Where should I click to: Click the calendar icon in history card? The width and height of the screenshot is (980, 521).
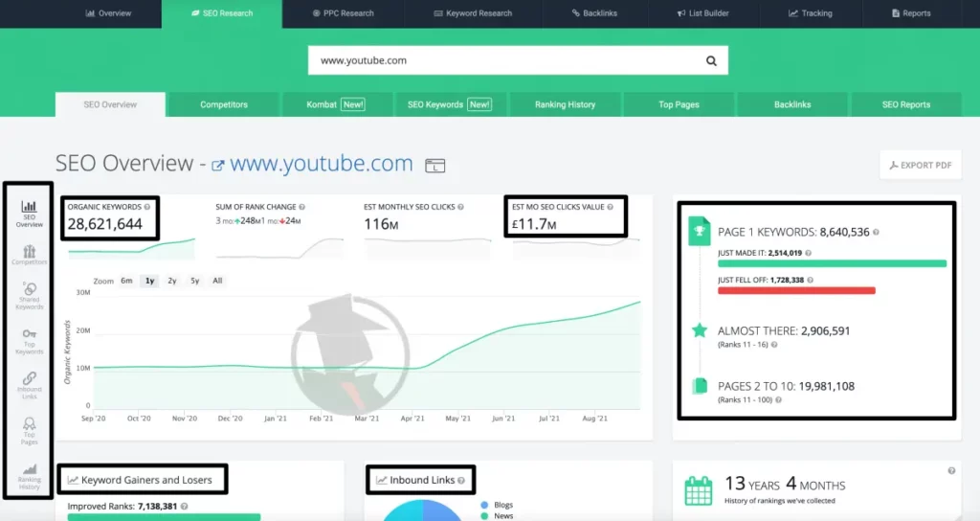699,490
